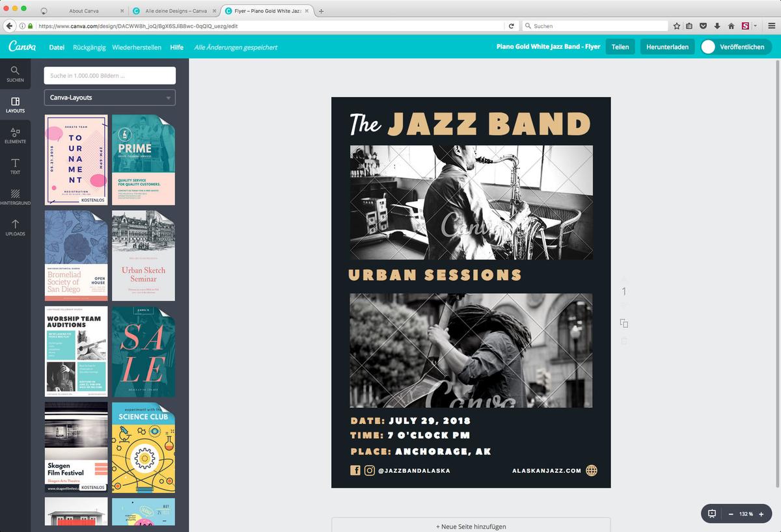This screenshot has height=532, width=781.
Task: Switch to the About Canva tab
Action: 85,11
